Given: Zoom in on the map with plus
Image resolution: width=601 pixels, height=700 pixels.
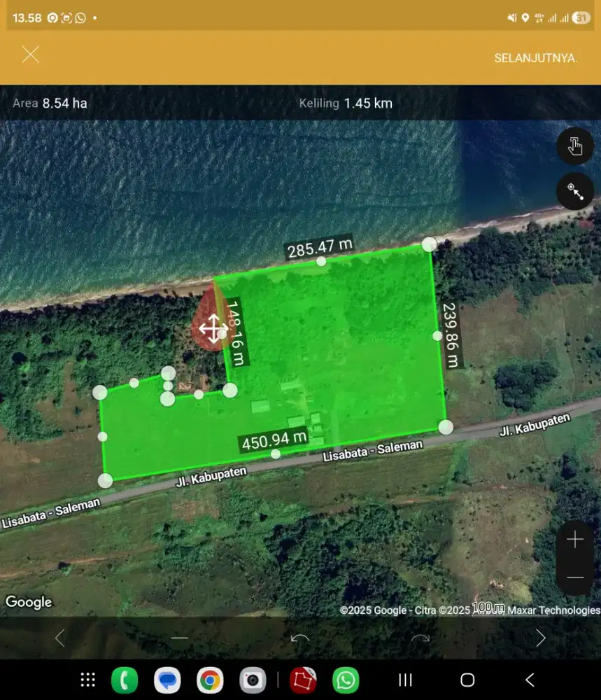Looking at the screenshot, I should (x=574, y=540).
